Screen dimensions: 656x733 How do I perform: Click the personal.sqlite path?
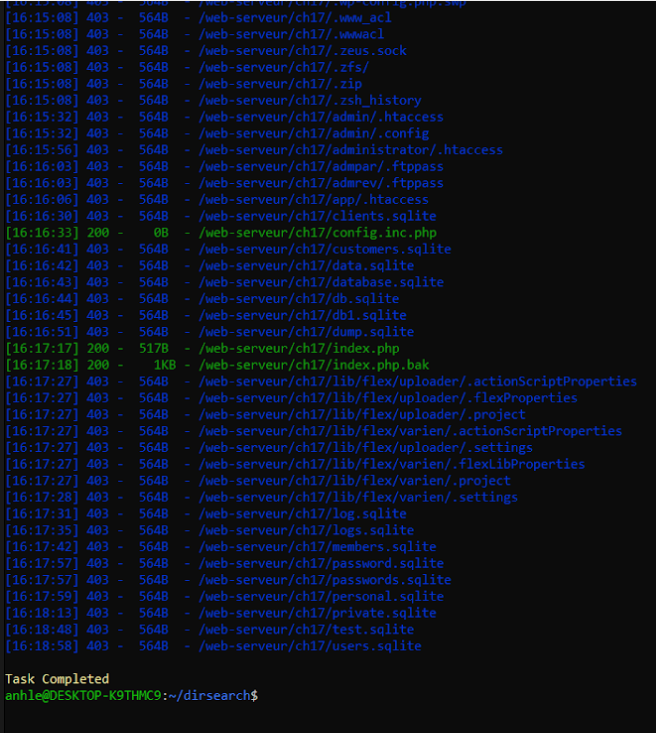pyautogui.click(x=321, y=596)
